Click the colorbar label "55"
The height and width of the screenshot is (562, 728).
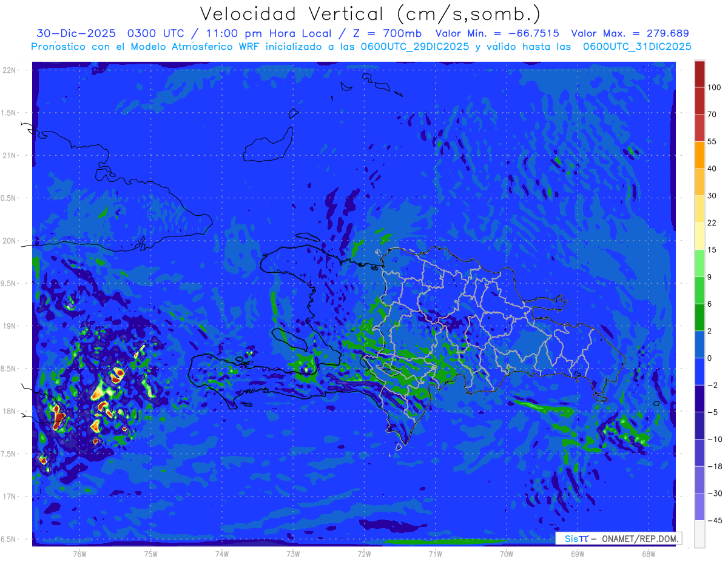(712, 141)
